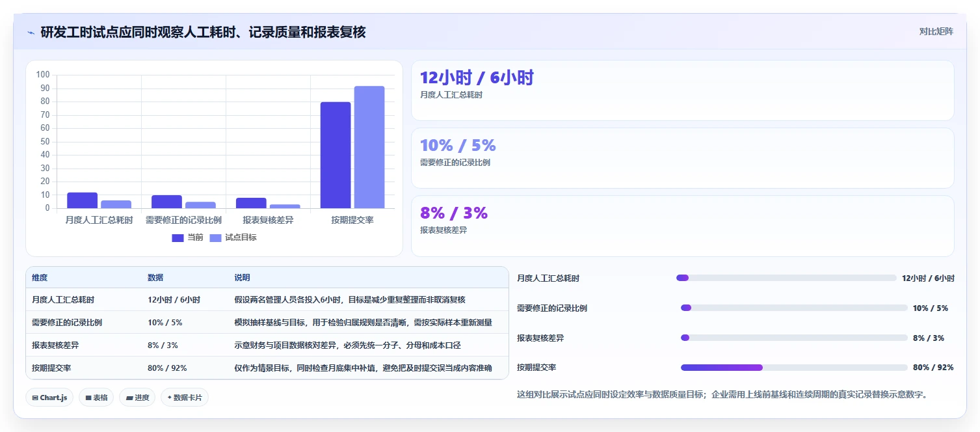Click the 试点目标 bar for 月度人工汇总耗时

116,204
